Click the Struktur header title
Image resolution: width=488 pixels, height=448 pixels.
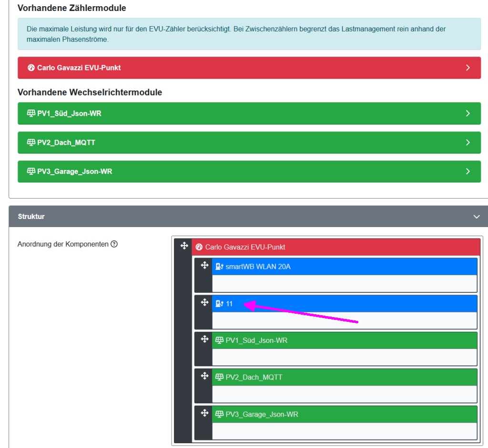(31, 217)
